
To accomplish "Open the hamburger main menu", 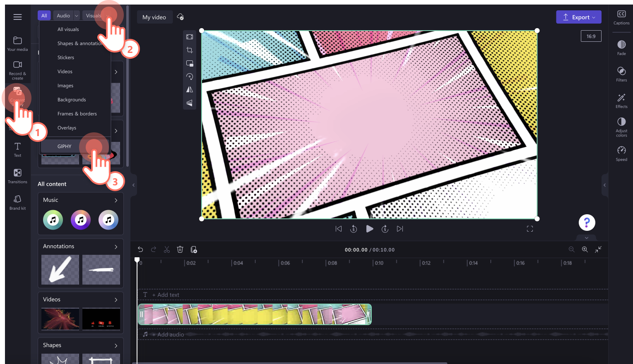I will coord(17,17).
